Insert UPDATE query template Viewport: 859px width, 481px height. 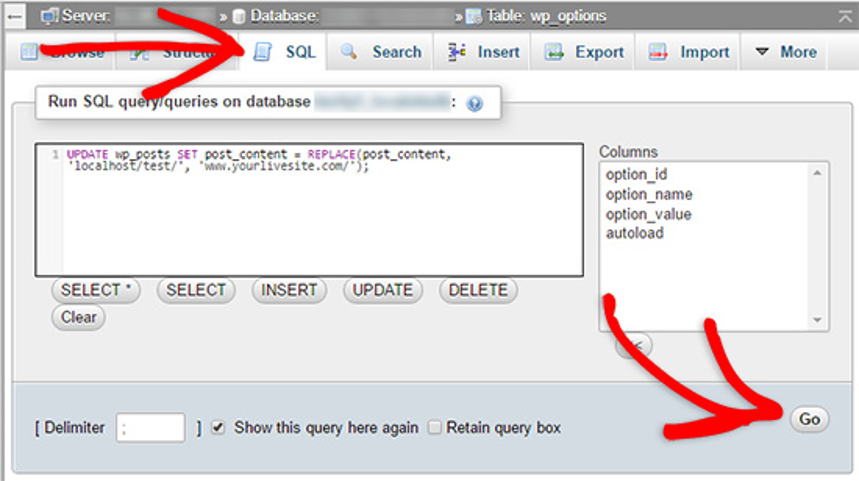point(383,290)
